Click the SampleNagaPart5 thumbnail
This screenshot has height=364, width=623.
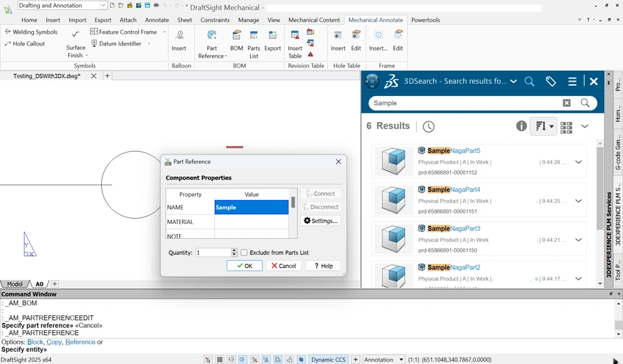coord(393,162)
